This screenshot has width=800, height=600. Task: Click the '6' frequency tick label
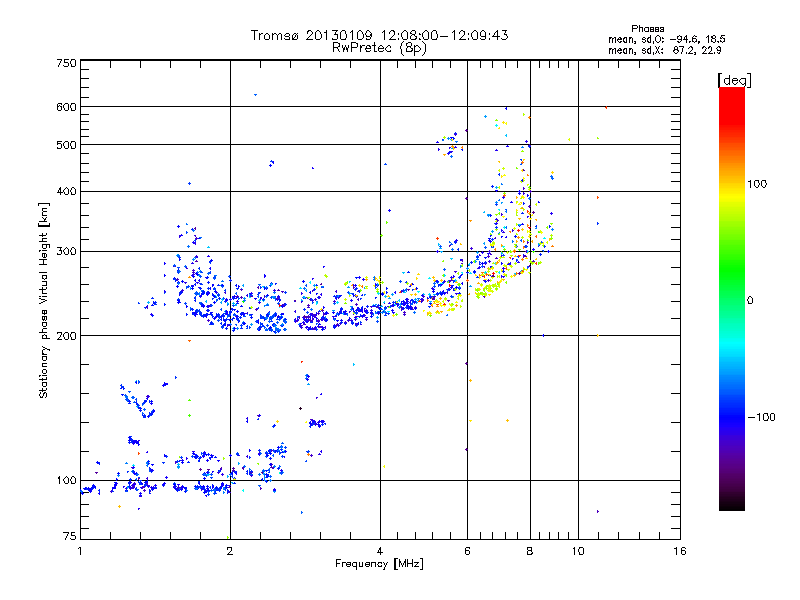pos(467,551)
